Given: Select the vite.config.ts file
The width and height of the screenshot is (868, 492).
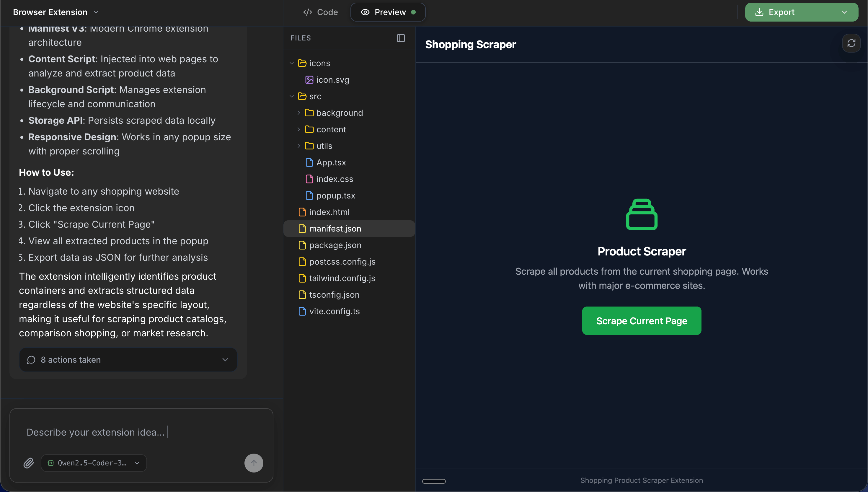Looking at the screenshot, I should (x=334, y=311).
